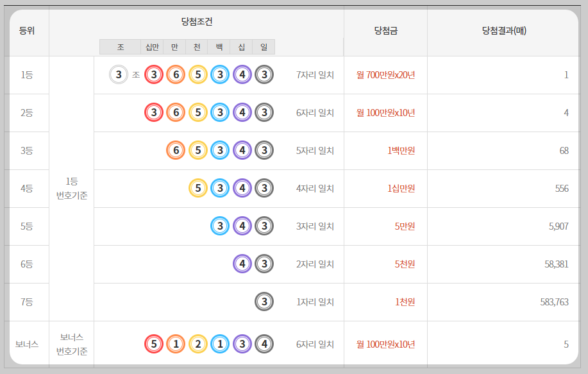The height and width of the screenshot is (374, 588).
Task: Select the orange 6 ball in the 3등 row
Action: [176, 150]
